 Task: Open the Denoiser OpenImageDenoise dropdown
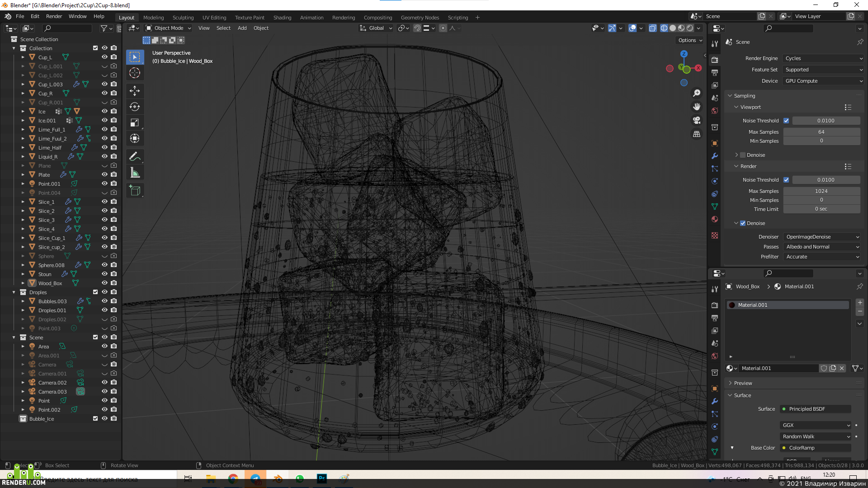click(x=822, y=237)
